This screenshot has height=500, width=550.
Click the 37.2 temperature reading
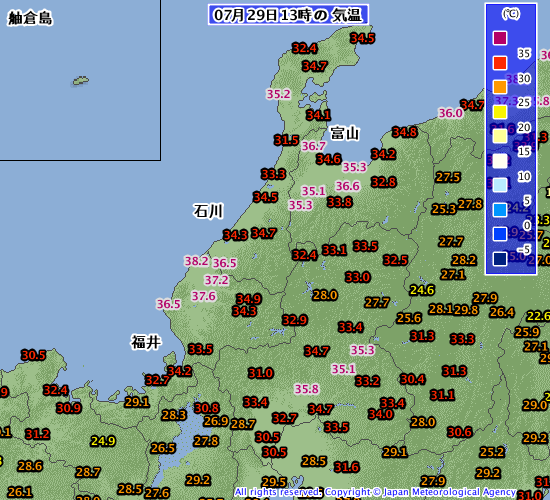click(x=216, y=280)
